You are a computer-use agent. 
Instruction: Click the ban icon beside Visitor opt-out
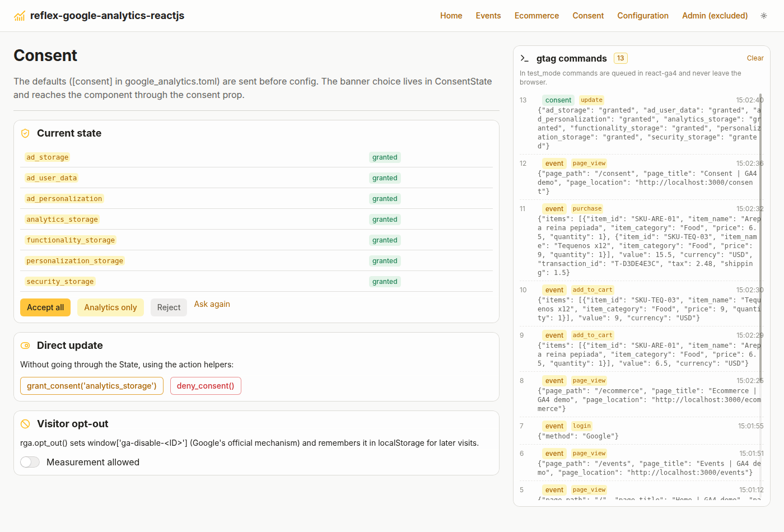click(x=25, y=424)
